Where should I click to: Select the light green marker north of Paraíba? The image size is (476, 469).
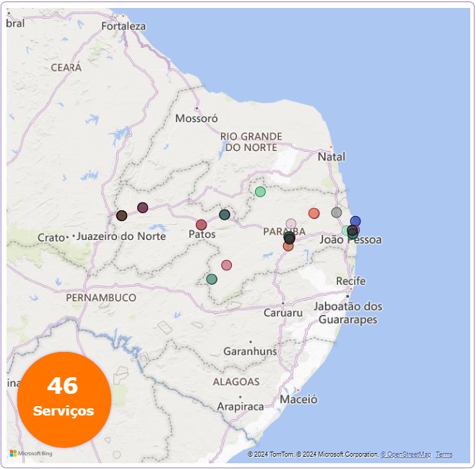click(260, 192)
